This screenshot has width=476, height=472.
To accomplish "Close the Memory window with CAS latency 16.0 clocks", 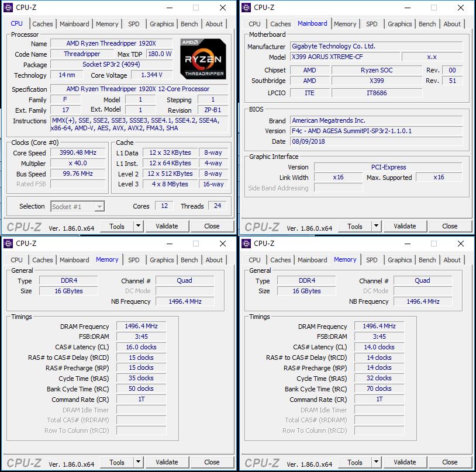I will (223, 244).
